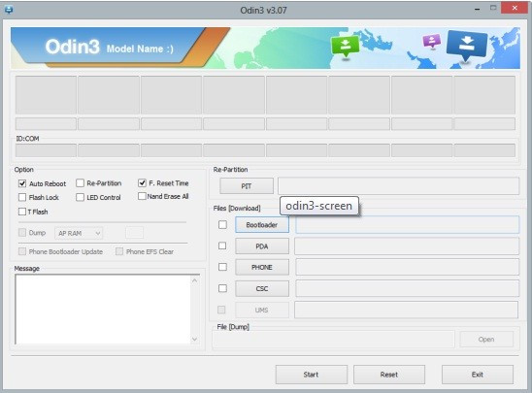Enable Nand Erase All option
This screenshot has width=532, height=393.
[x=142, y=196]
